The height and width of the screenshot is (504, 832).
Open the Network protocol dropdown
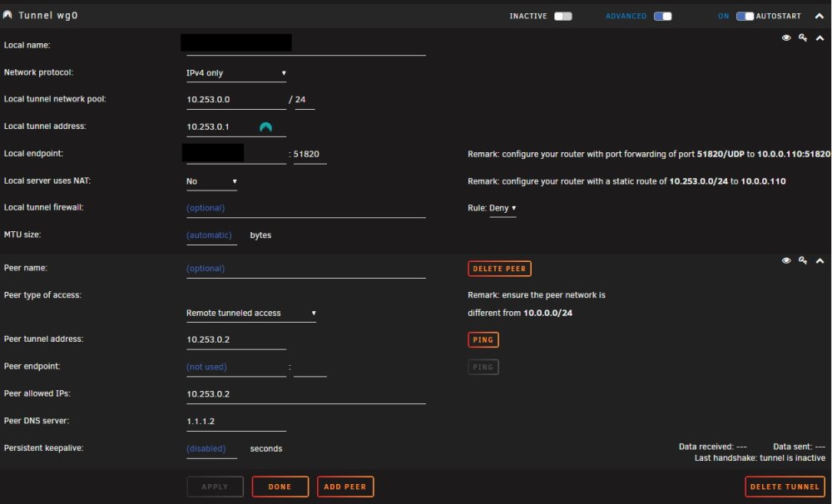(236, 73)
